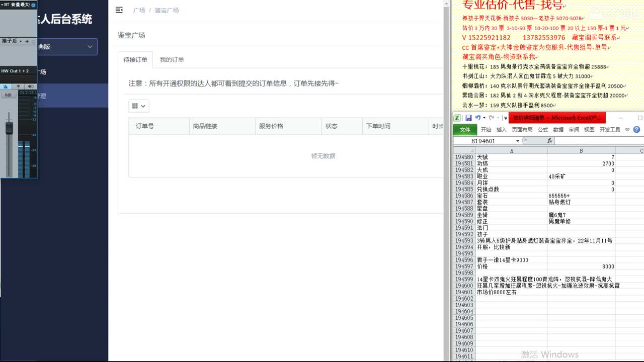Click the 0dB gain button in mixer

click(8, 95)
